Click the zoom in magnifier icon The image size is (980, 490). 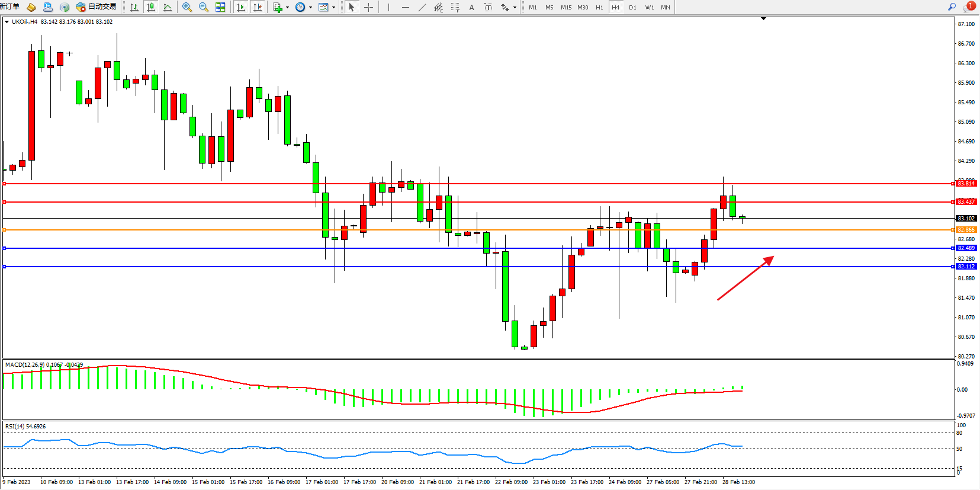click(187, 7)
